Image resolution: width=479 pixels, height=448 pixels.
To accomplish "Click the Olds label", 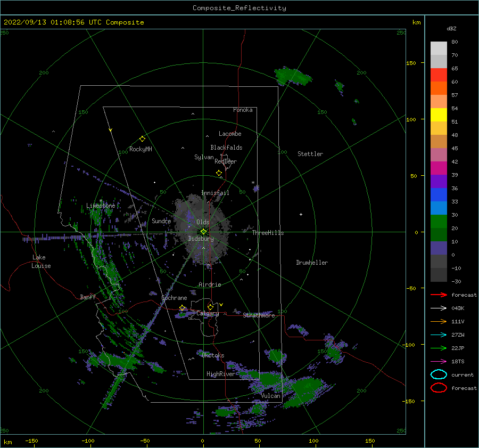I will 203,222.
